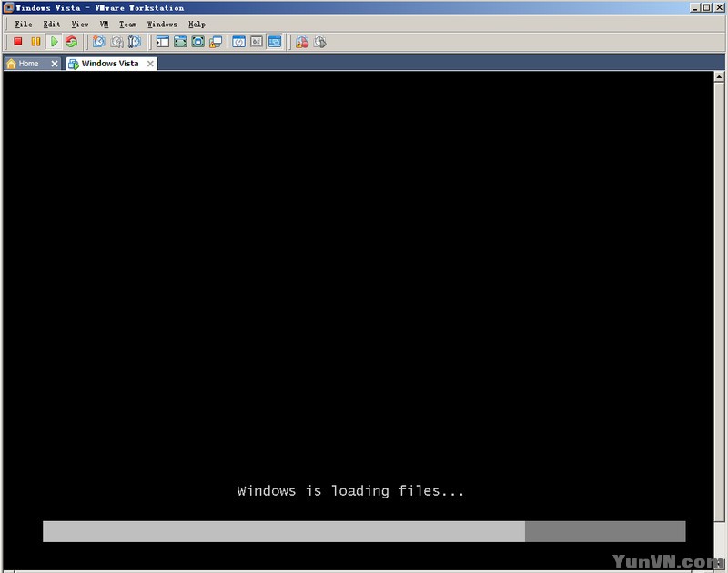This screenshot has width=728, height=573.
Task: Close the VMware Workstation window
Action: coord(718,7)
